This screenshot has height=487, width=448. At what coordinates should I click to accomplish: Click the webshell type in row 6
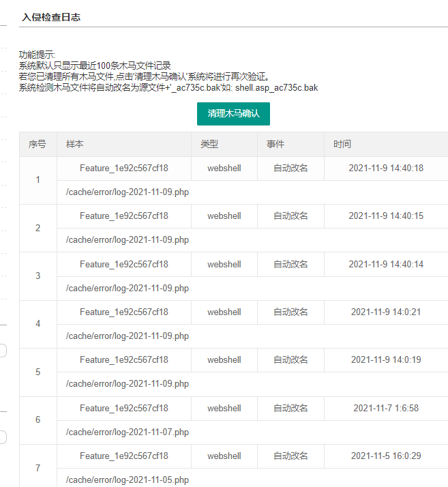tap(224, 408)
